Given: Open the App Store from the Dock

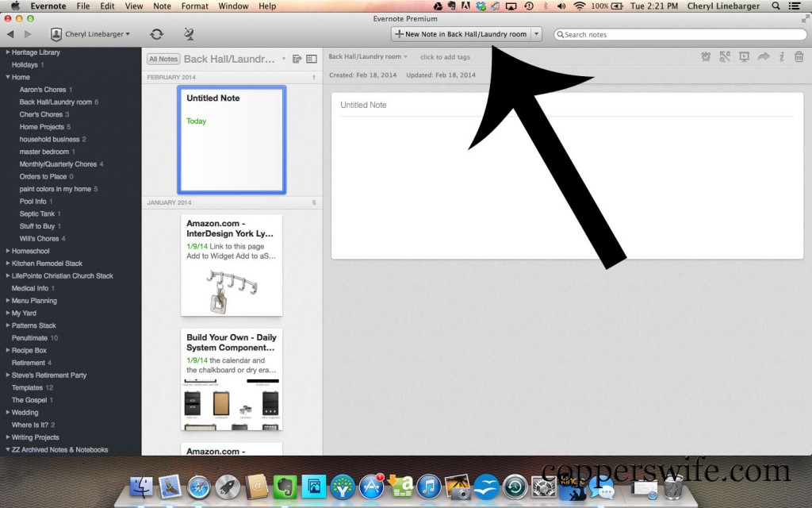Looking at the screenshot, I should [x=372, y=487].
